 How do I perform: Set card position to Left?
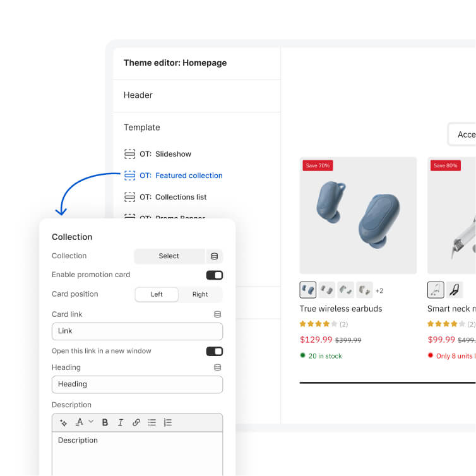(157, 295)
